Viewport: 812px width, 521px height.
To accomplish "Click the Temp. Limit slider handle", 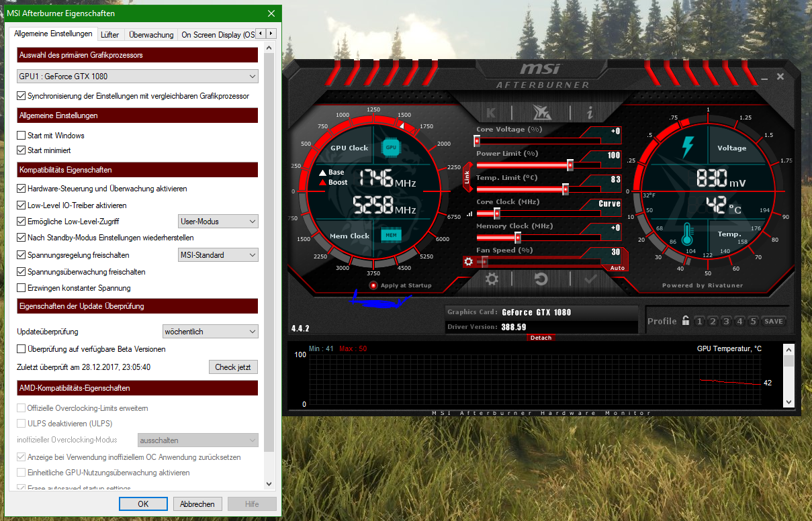I will 566,189.
